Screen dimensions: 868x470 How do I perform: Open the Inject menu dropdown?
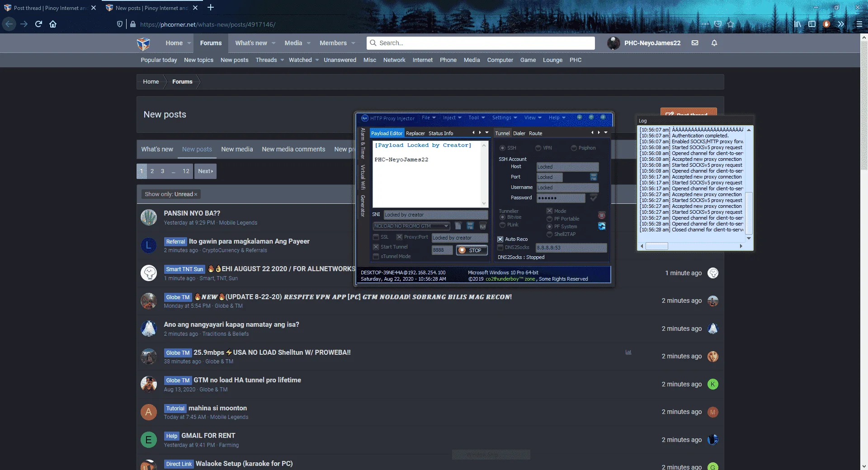click(x=452, y=117)
